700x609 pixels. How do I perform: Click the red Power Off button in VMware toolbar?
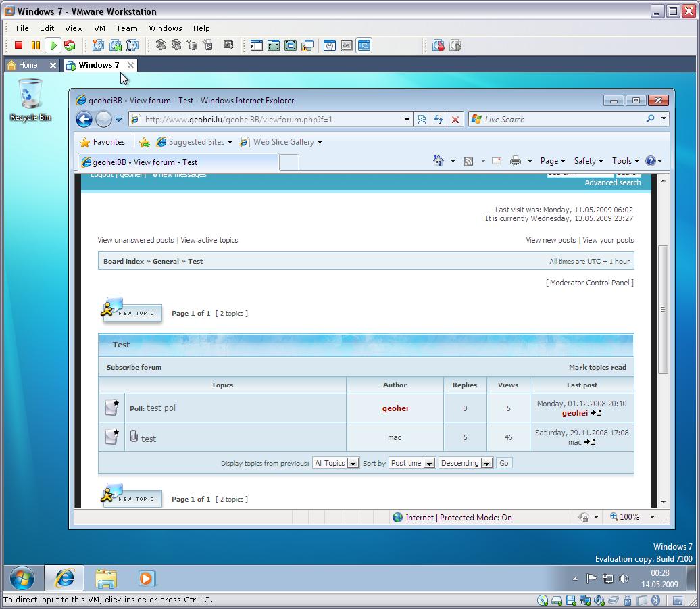[18, 45]
